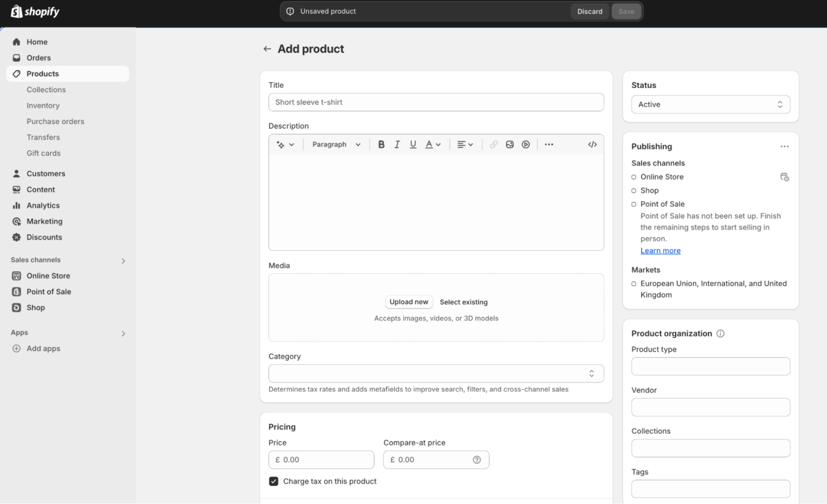Open Product organization info icon
Viewport: 827px width, 504px height.
[x=721, y=333]
